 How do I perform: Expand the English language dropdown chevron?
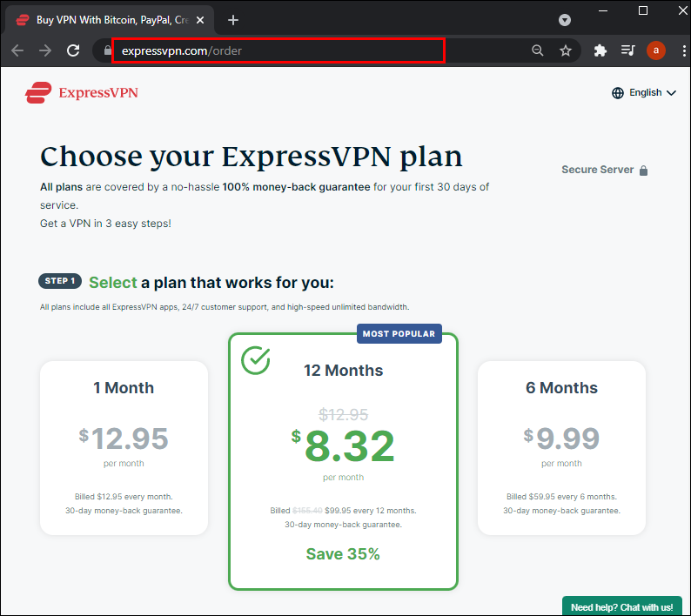pyautogui.click(x=671, y=93)
